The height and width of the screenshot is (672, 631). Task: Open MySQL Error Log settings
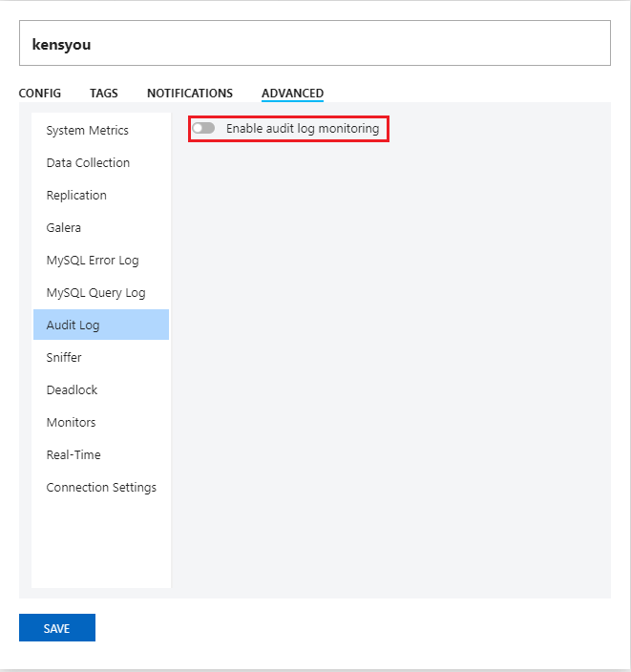[x=101, y=261]
